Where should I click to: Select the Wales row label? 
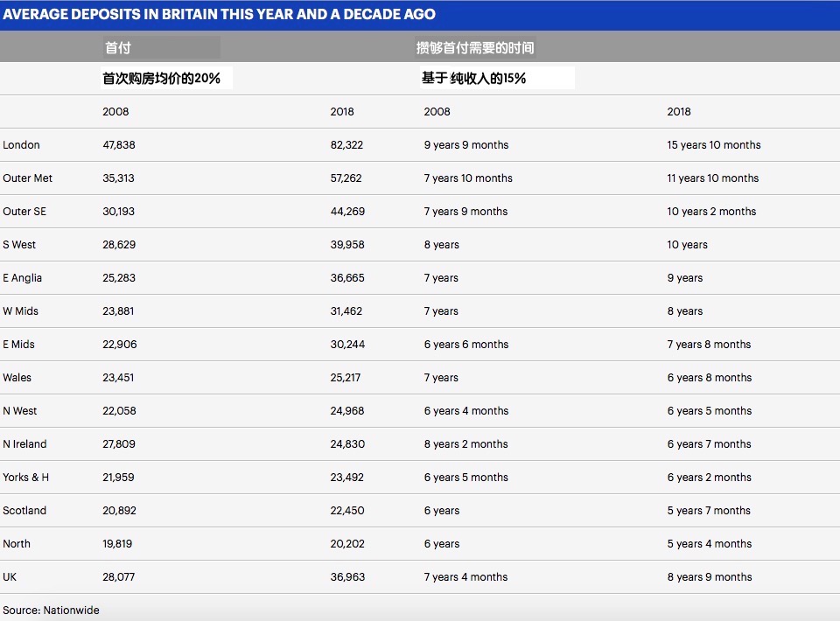17,378
